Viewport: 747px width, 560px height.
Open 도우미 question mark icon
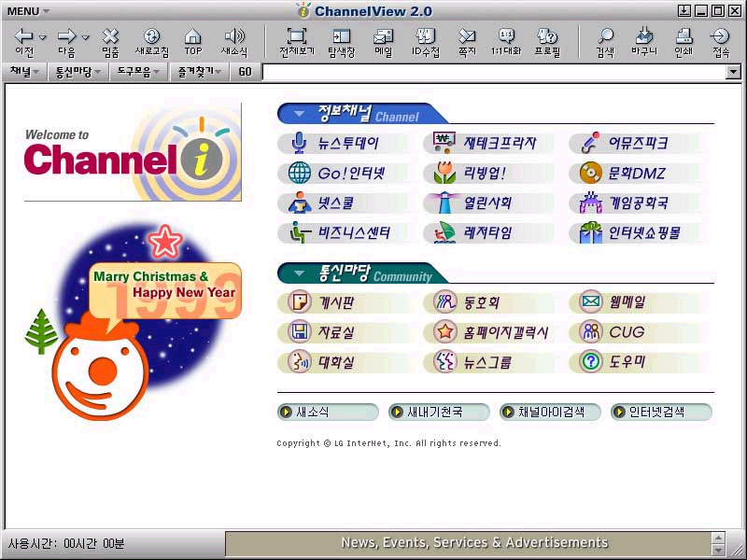(591, 362)
